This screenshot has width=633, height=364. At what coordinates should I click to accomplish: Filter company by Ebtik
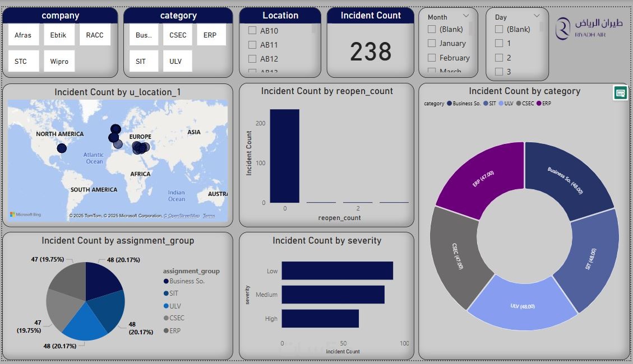[58, 35]
